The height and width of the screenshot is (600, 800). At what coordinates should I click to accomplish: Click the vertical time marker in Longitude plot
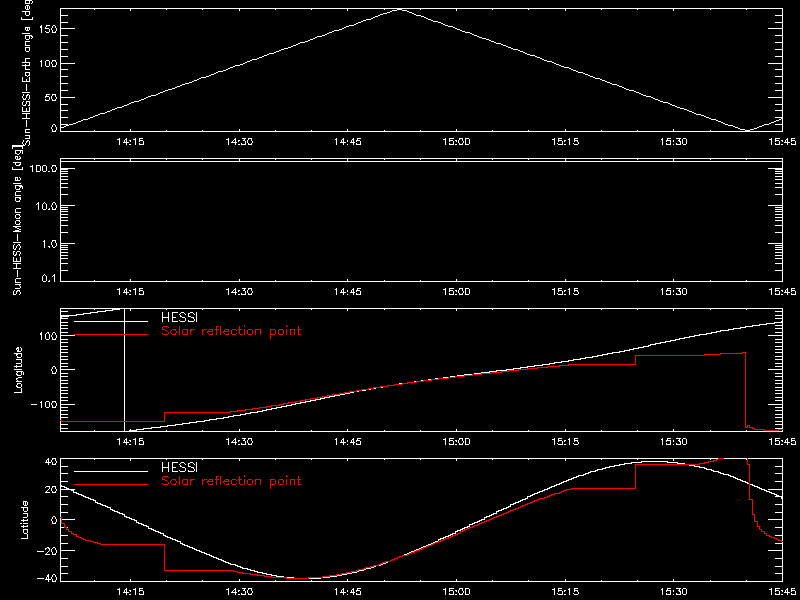(124, 370)
